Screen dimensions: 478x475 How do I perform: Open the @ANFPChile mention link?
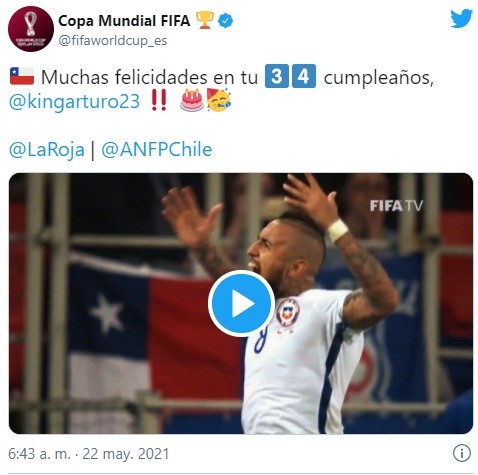(157, 149)
